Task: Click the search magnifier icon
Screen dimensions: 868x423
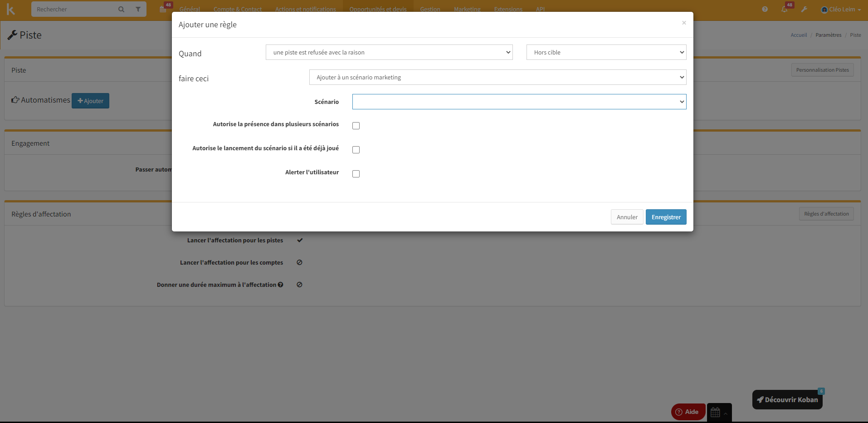Action: pos(121,9)
